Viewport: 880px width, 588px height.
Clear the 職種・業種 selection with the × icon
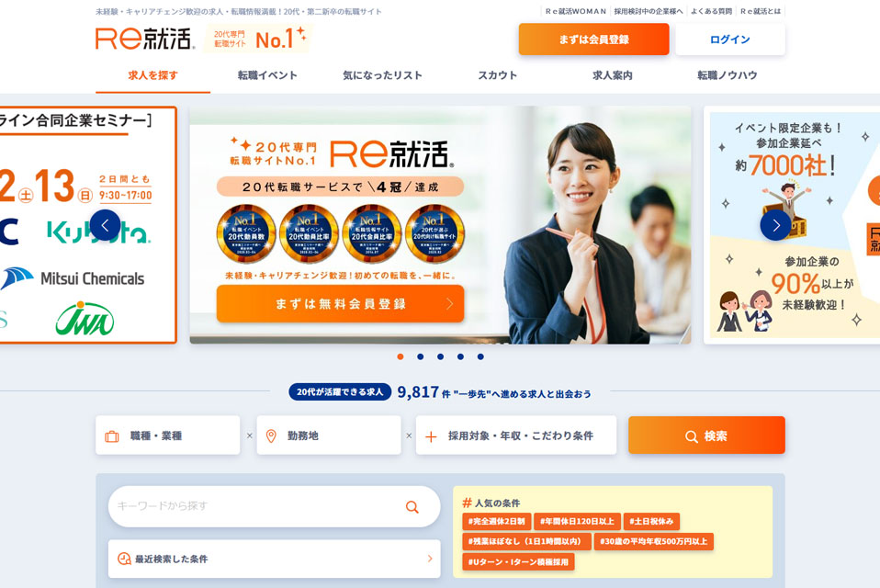tap(249, 435)
